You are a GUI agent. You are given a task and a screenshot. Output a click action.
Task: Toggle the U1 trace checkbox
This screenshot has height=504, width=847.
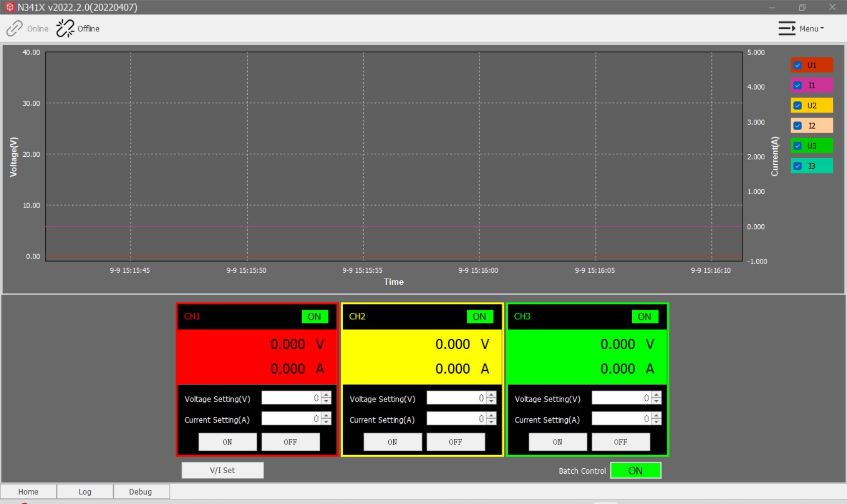[x=798, y=65]
